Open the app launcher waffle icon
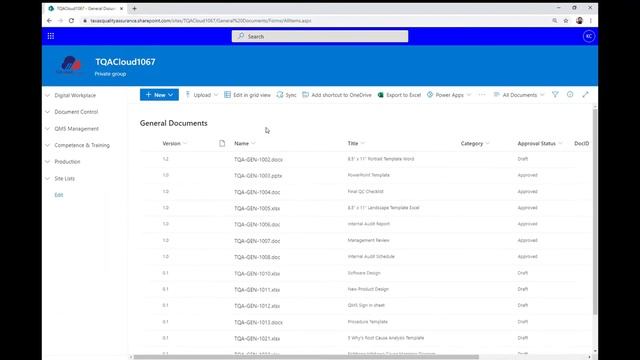The image size is (640, 360). tap(51, 36)
